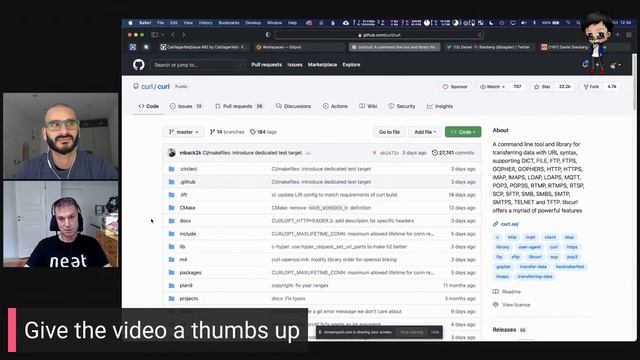
Task: Open the Releases section heading
Action: (504, 330)
